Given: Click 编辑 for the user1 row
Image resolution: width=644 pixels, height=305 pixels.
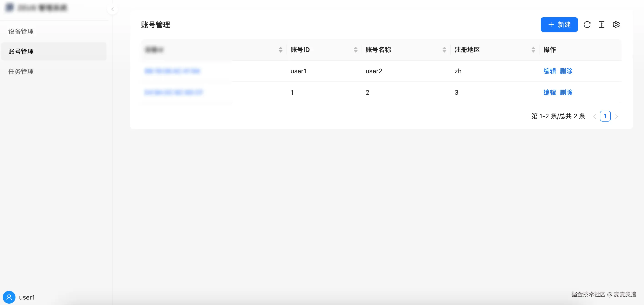Looking at the screenshot, I should [550, 71].
